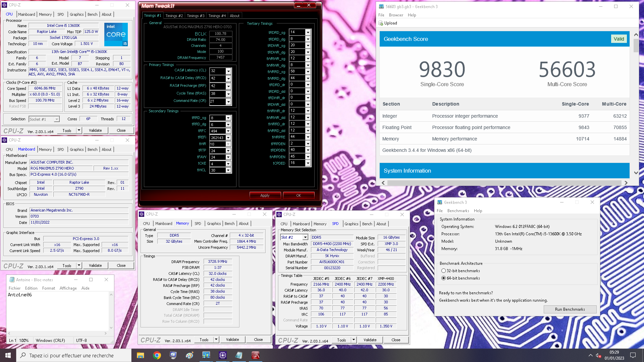Open RAS# to CAS# Delay (tRCD) dropdown
644x362 pixels.
pyautogui.click(x=228, y=78)
